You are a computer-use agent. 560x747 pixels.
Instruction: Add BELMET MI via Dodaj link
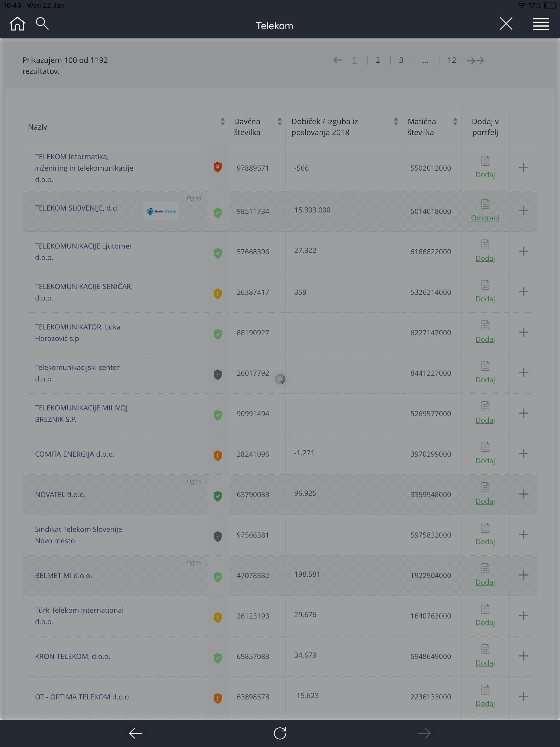point(485,582)
